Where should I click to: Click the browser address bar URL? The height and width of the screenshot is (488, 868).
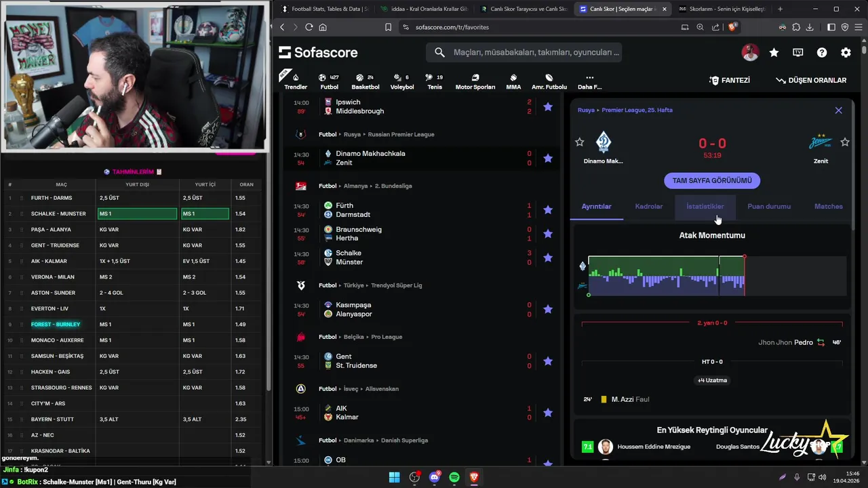click(452, 27)
